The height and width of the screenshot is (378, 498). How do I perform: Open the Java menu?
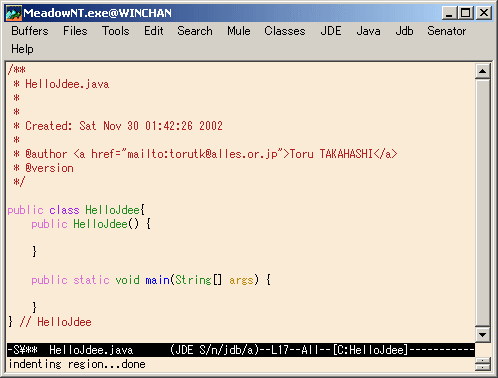[368, 31]
